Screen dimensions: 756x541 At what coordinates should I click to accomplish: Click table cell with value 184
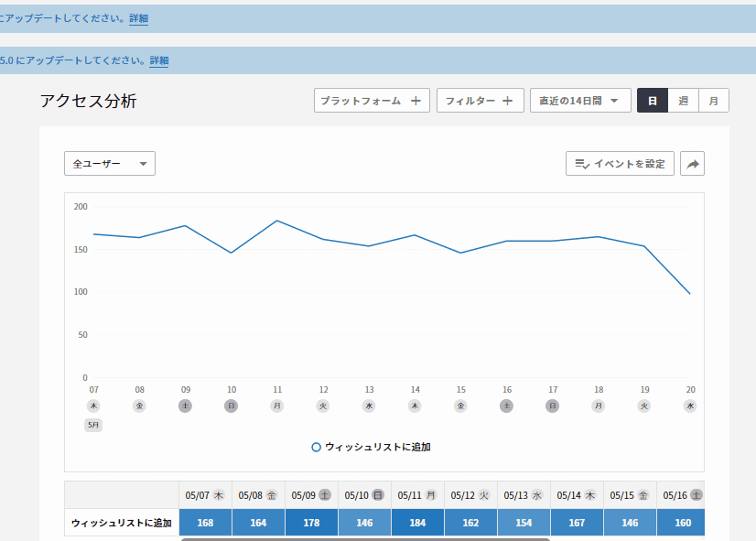tap(417, 523)
